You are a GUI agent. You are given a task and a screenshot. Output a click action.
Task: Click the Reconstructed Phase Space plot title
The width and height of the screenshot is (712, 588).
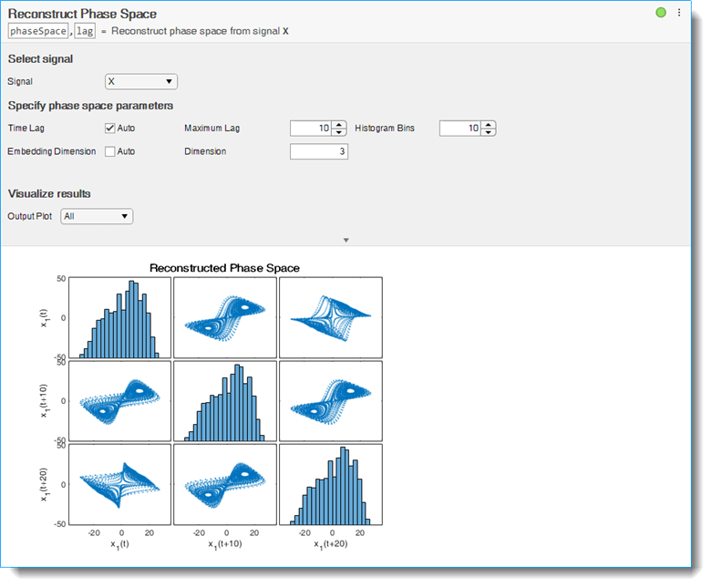pyautogui.click(x=224, y=268)
